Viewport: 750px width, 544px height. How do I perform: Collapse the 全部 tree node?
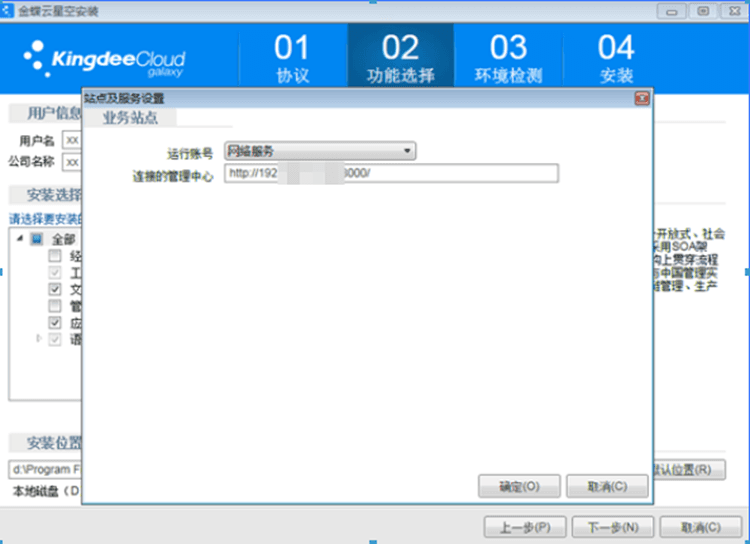coord(20,238)
